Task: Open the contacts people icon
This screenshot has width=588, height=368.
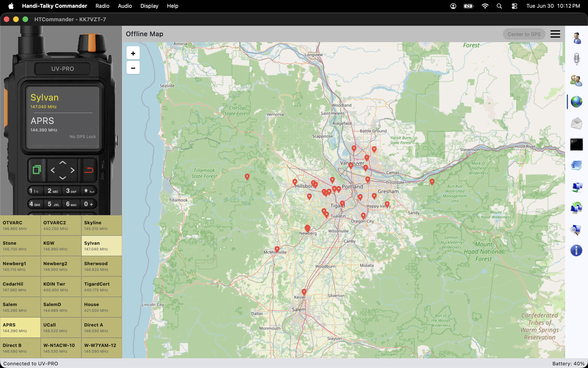Action: (576, 80)
